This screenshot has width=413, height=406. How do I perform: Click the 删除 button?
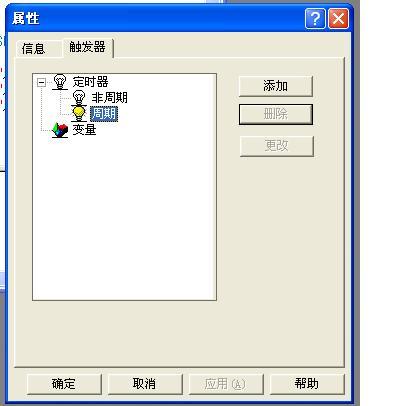(x=276, y=114)
